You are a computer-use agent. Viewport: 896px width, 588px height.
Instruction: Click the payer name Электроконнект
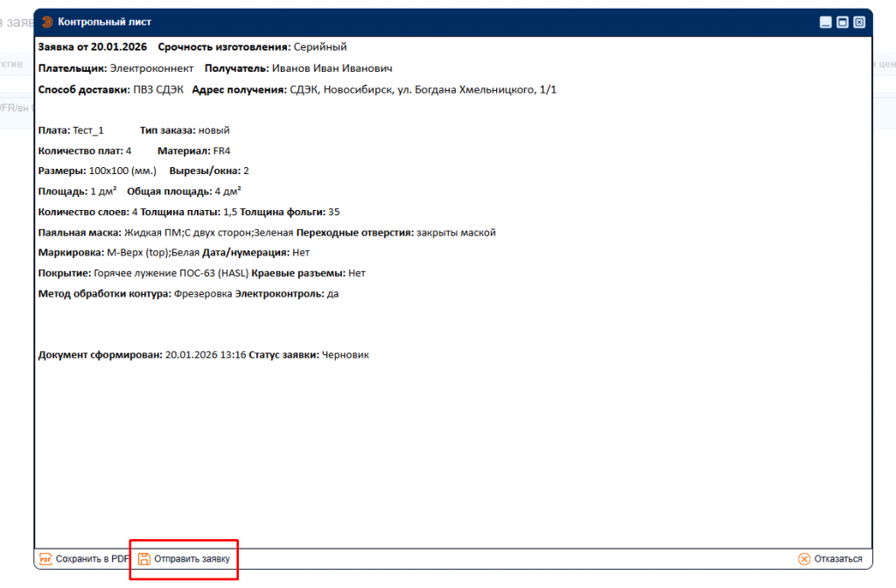[151, 68]
